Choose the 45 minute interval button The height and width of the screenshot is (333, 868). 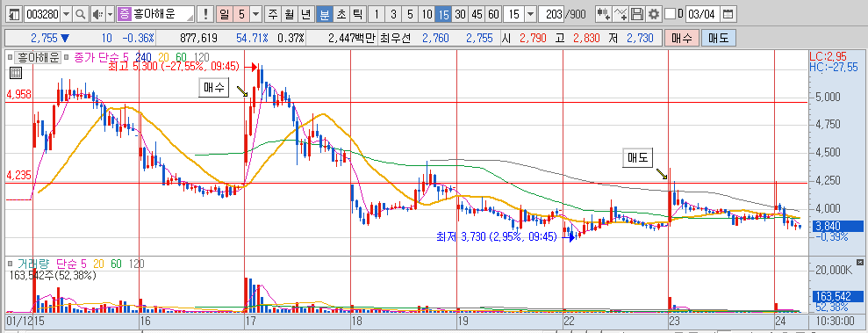[477, 14]
